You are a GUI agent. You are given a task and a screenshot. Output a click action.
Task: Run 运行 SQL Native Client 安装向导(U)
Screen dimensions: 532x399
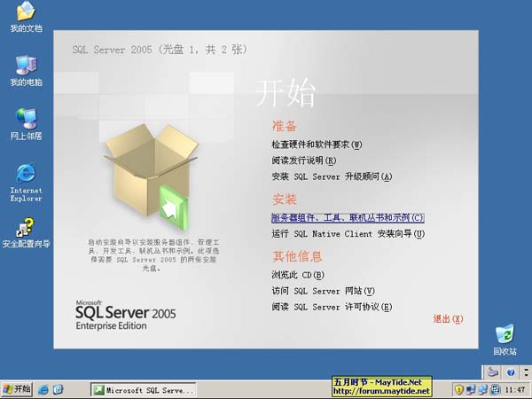point(348,234)
